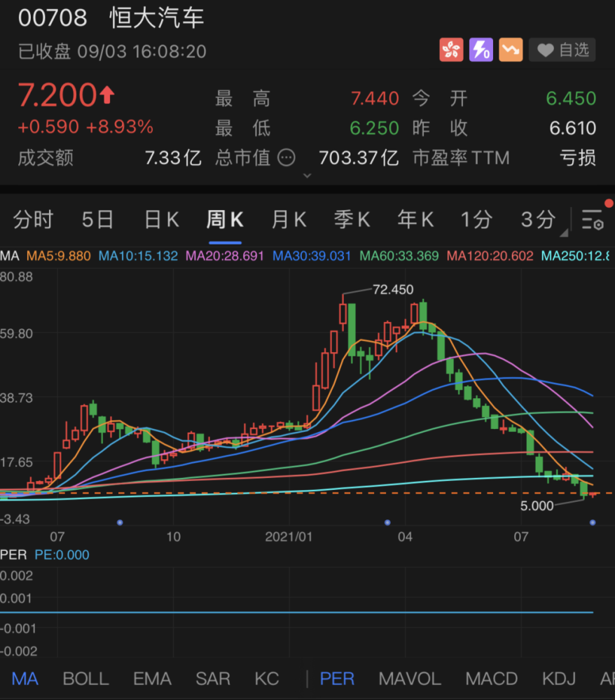Switch to 月K monthly candlestick tab
615x700 pixels.
pos(289,220)
